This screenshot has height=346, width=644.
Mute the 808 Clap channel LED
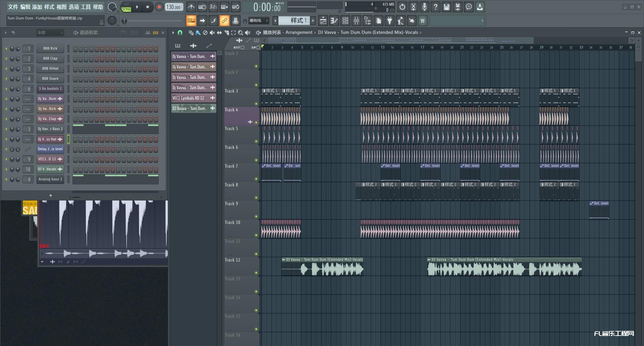tap(6, 59)
